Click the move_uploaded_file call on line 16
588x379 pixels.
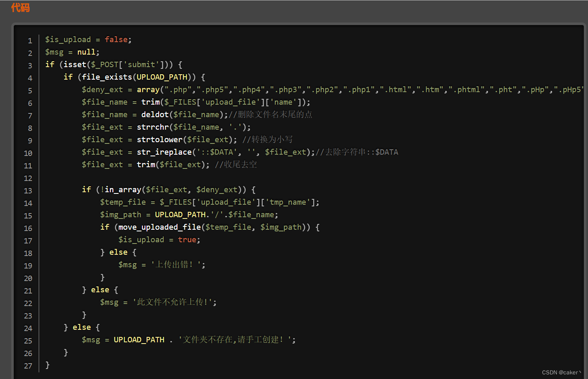click(159, 227)
